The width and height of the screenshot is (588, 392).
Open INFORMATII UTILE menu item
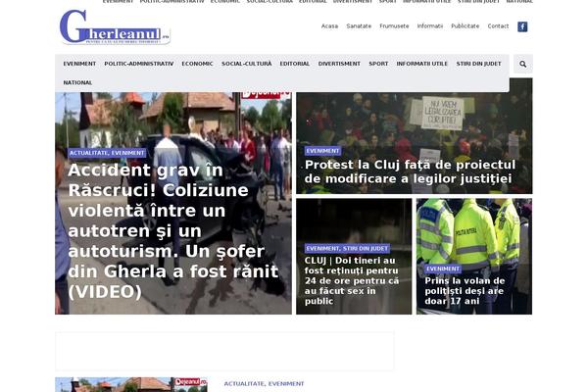pos(421,64)
